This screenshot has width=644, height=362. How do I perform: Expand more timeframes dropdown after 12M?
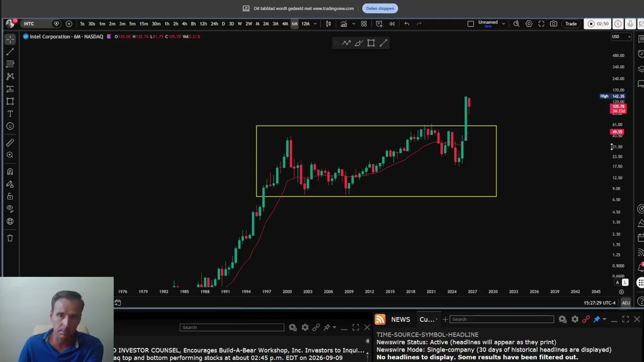[315, 24]
